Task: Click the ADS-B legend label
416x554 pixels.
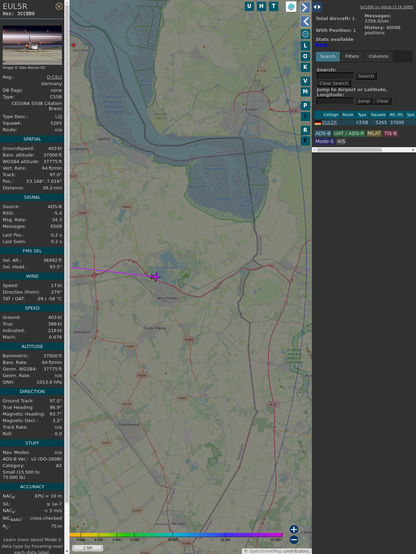Action: (x=323, y=134)
